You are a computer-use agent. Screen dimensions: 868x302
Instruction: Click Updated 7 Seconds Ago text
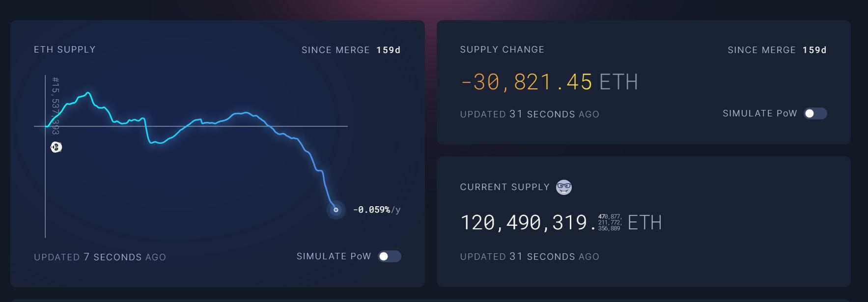point(100,257)
